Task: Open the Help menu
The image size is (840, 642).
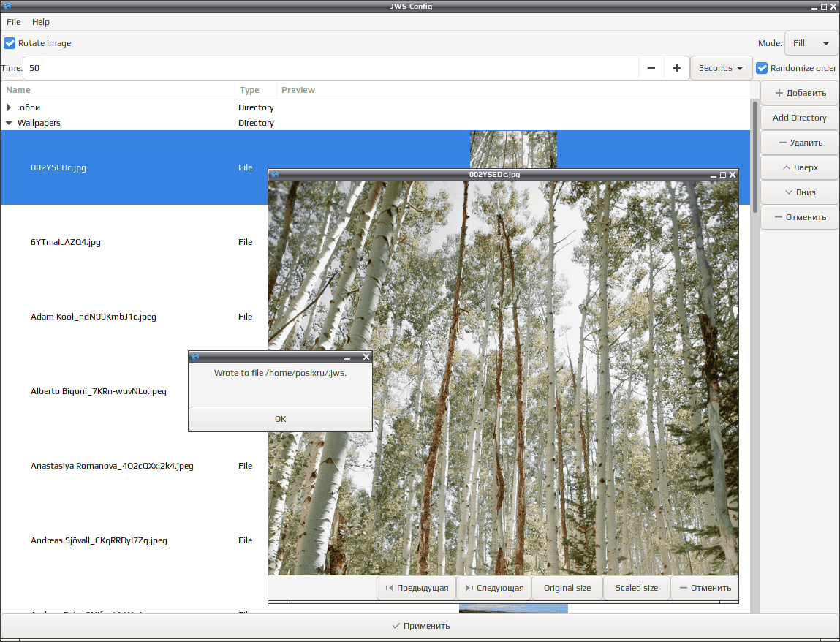Action: (41, 22)
